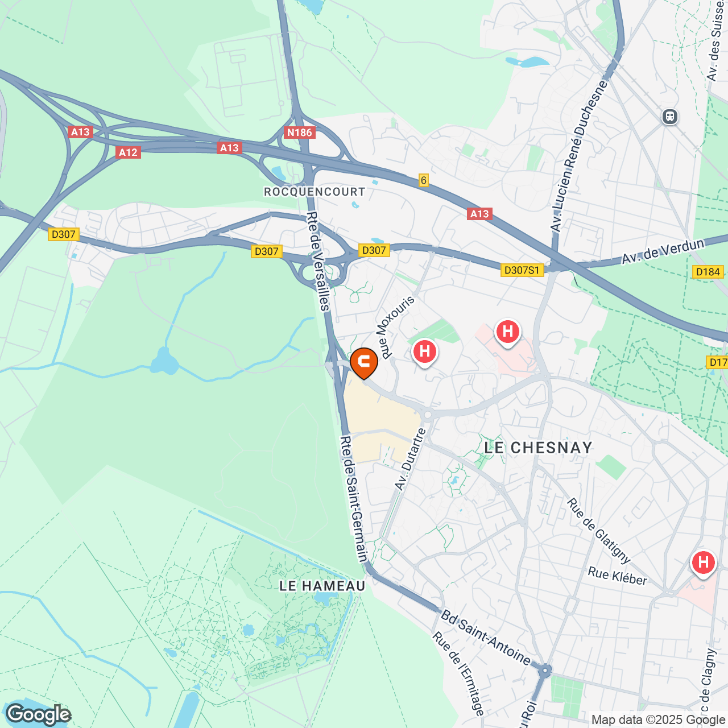The image size is (728, 728).
Task: Click the D307 badge at the left edge
Action: click(x=63, y=234)
